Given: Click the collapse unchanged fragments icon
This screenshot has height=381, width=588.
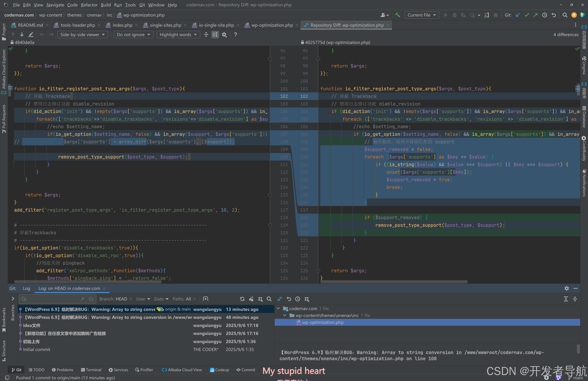Looking at the screenshot, I should pos(206,35).
